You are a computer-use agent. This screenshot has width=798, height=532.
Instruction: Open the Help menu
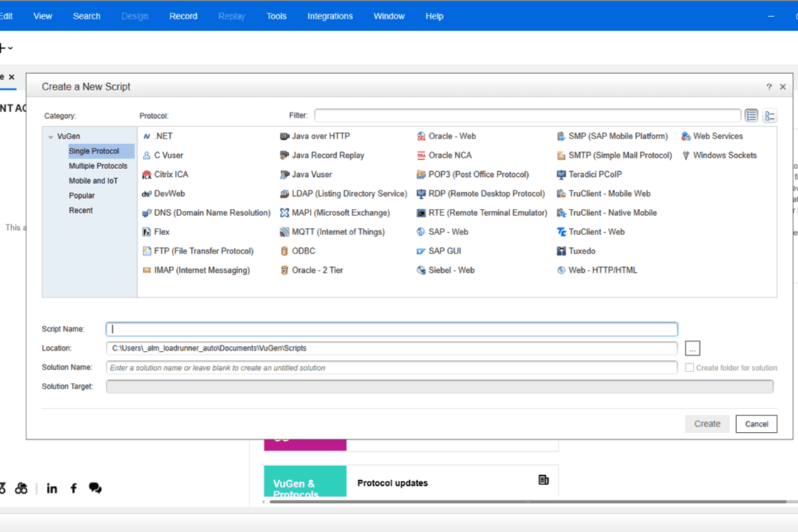[x=434, y=16]
